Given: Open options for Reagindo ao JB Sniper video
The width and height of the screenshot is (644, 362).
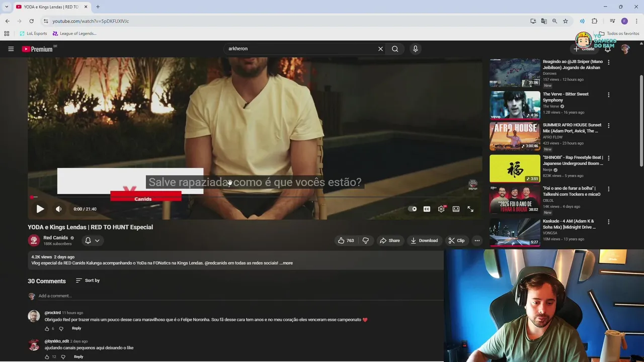Looking at the screenshot, I should tap(608, 62).
